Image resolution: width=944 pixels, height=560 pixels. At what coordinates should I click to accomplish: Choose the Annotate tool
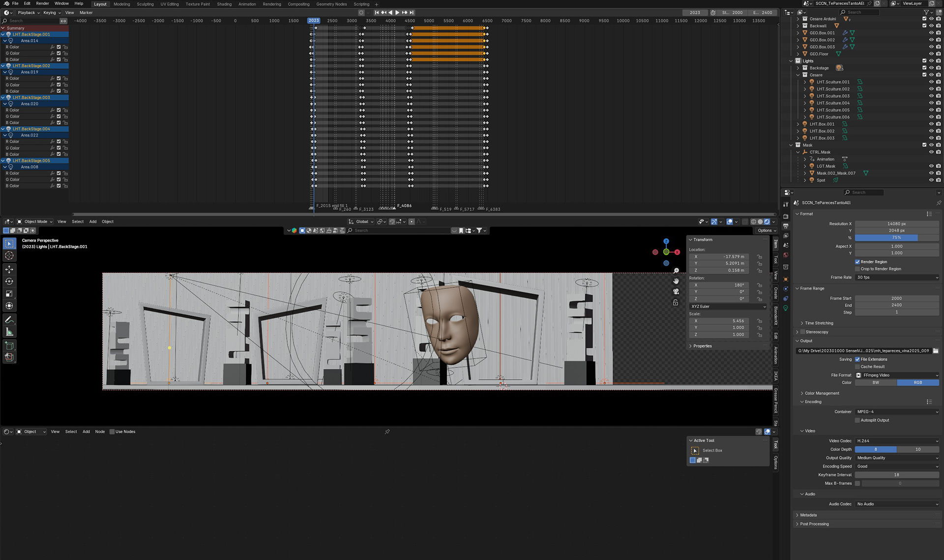pos(9,320)
